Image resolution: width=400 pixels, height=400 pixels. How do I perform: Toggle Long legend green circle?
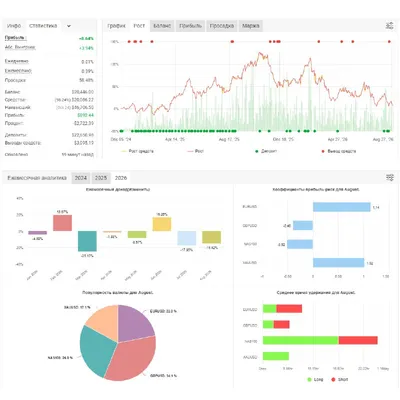click(x=309, y=379)
